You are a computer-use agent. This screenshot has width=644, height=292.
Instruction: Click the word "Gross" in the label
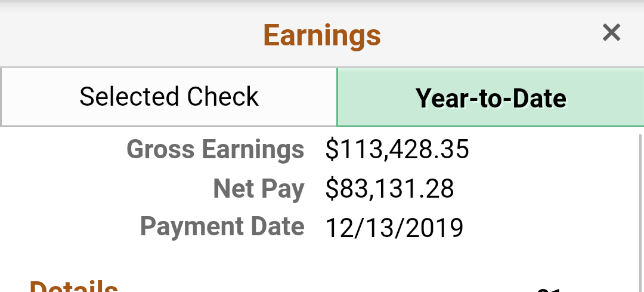coord(160,150)
